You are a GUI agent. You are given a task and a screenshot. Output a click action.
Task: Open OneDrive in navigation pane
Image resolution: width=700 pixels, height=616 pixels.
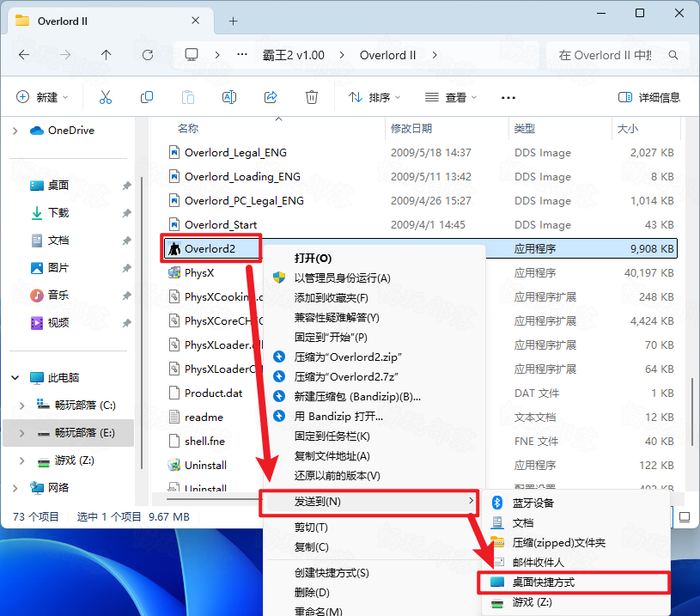click(62, 130)
